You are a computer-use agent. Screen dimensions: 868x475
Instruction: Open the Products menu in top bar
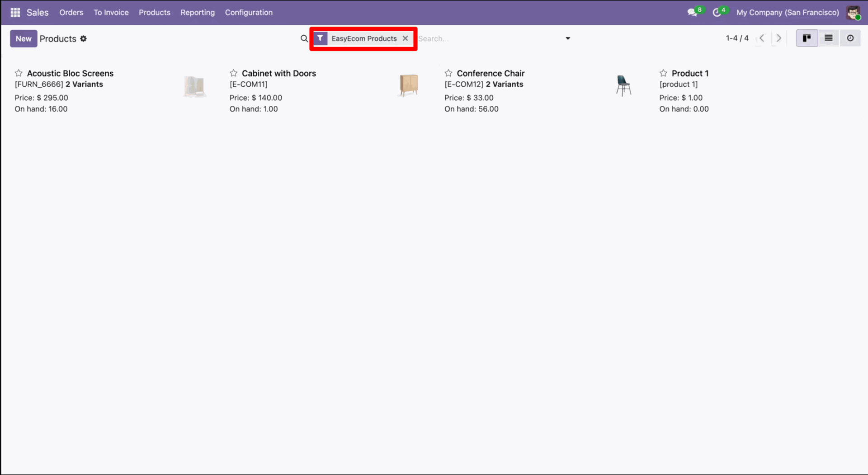pos(155,13)
